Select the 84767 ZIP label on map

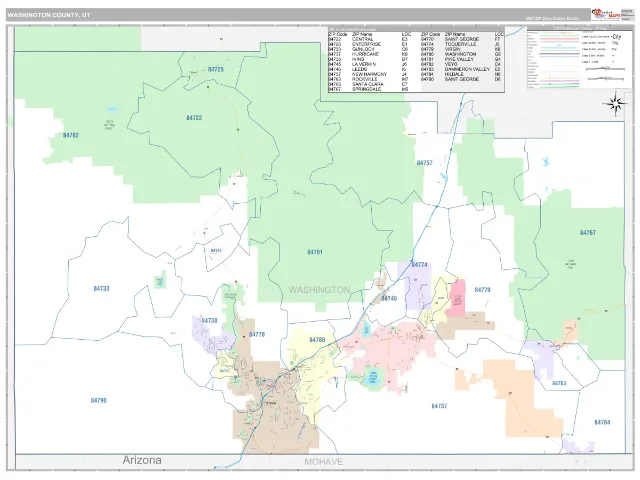[588, 233]
